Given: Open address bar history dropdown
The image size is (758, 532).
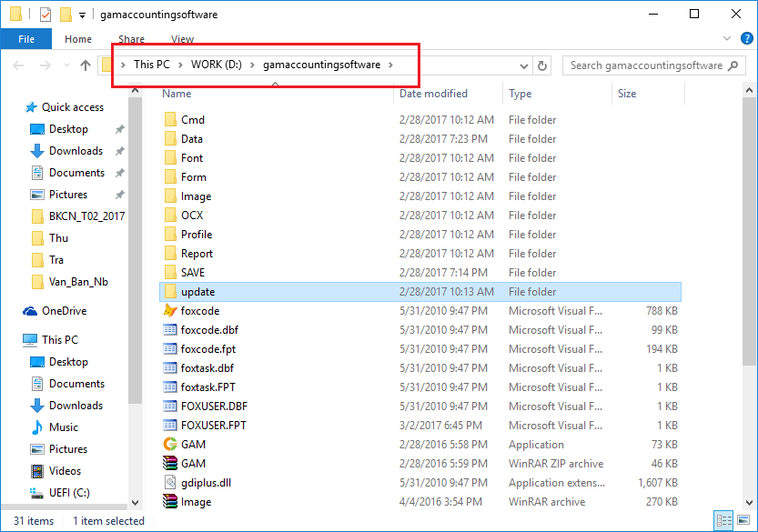Looking at the screenshot, I should point(523,65).
